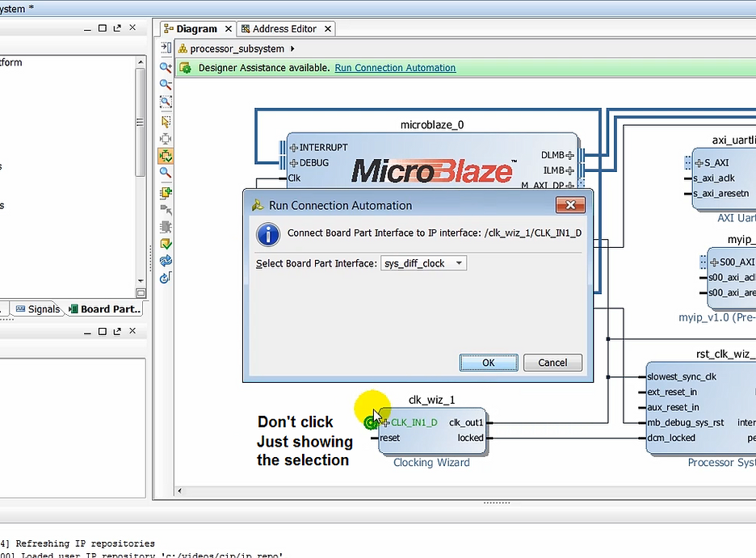Click the Zoom In toolbar icon
Viewport: 756px width, 558px height.
166,67
